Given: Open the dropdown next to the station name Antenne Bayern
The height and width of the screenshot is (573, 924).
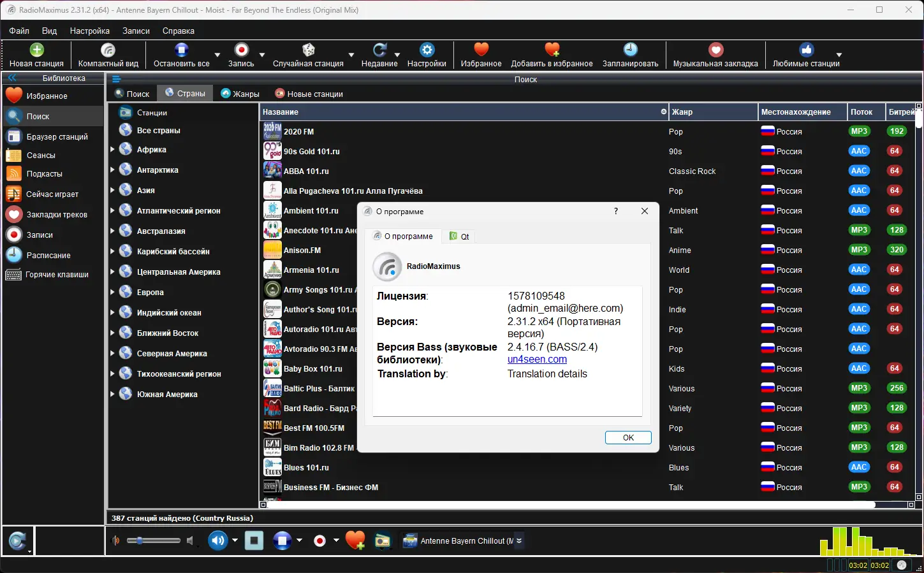Looking at the screenshot, I should [520, 540].
